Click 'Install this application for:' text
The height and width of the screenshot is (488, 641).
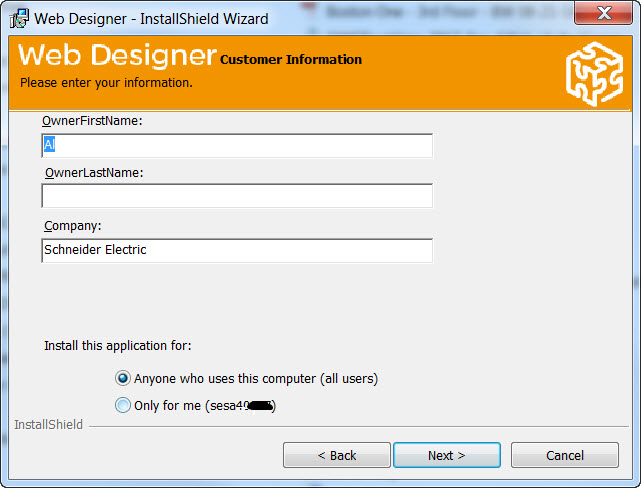click(118, 346)
